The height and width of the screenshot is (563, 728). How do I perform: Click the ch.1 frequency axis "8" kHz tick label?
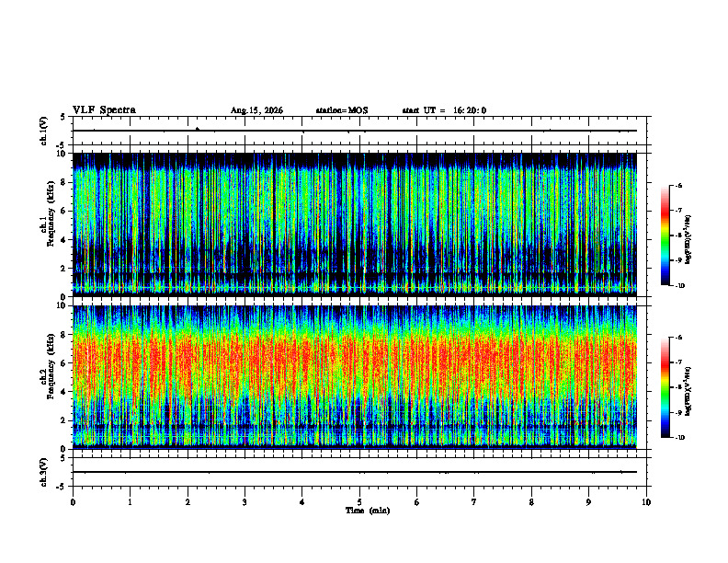point(64,182)
